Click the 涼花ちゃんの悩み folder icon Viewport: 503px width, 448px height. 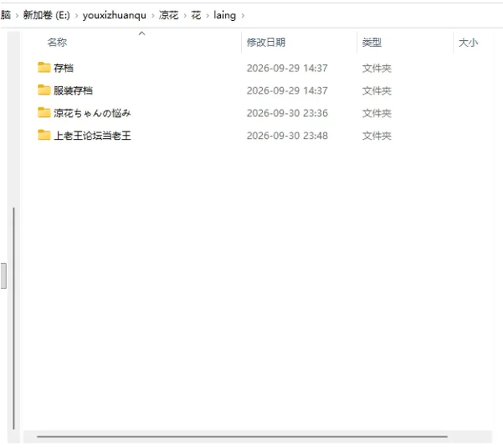coord(44,113)
